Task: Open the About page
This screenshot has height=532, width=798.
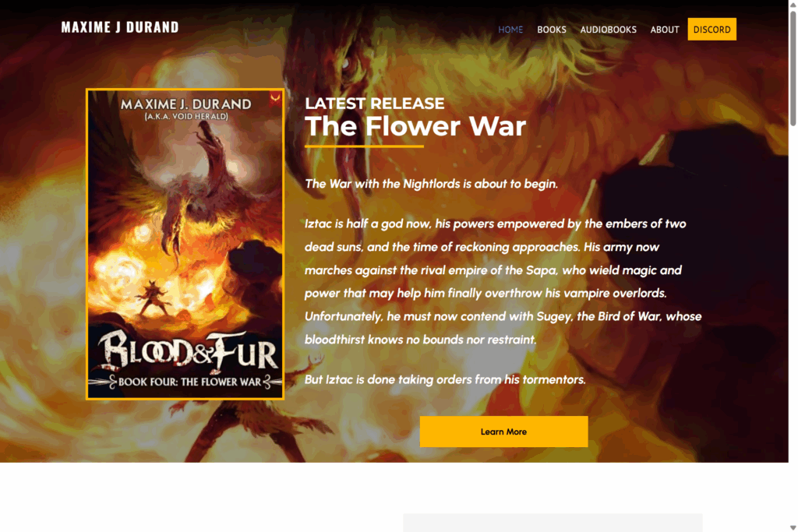Action: 665,30
